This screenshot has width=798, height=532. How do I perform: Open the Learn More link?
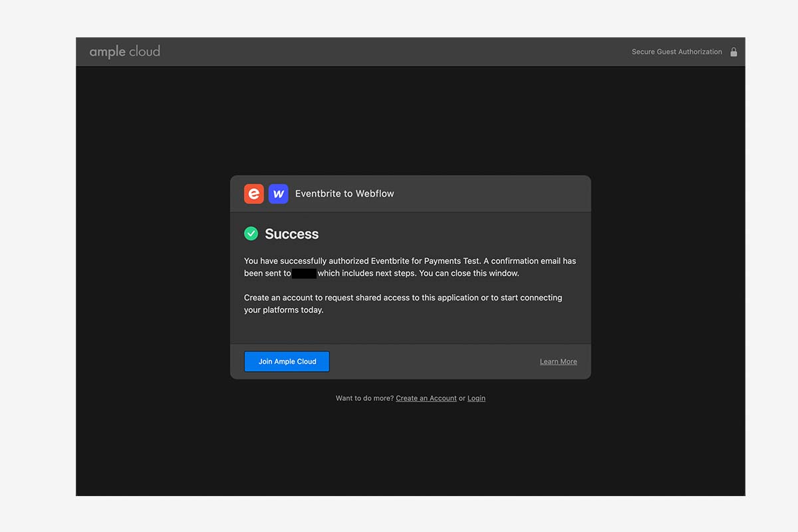(559, 362)
